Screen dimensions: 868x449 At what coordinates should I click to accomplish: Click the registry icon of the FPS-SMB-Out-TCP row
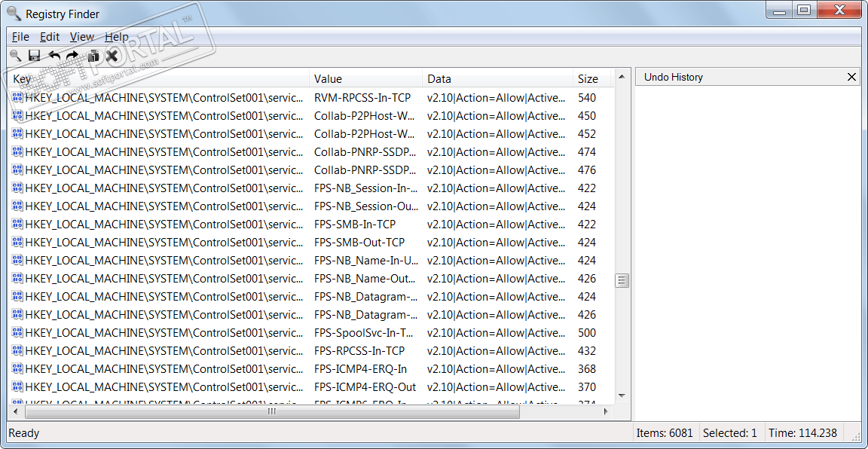(x=17, y=243)
